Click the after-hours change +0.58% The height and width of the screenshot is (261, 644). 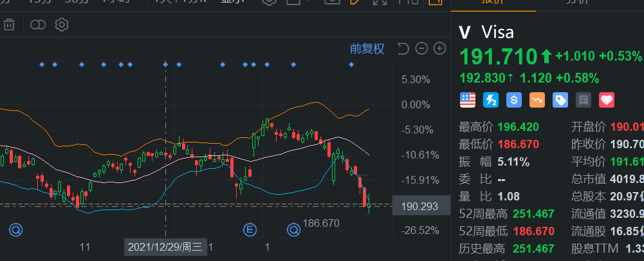[578, 78]
